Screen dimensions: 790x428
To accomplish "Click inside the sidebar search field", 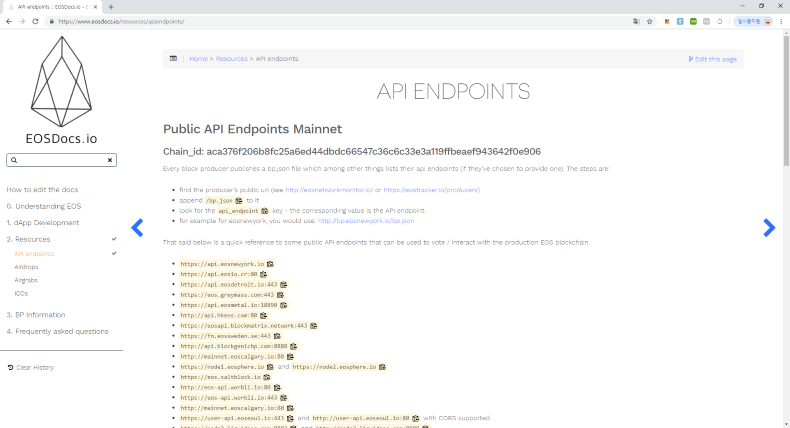I will [x=61, y=160].
